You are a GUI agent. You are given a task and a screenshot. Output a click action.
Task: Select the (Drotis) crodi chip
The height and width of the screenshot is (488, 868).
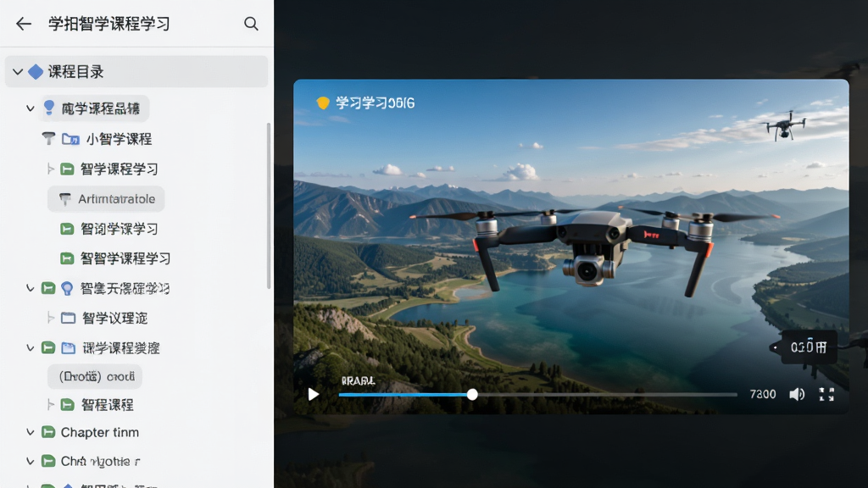click(95, 376)
